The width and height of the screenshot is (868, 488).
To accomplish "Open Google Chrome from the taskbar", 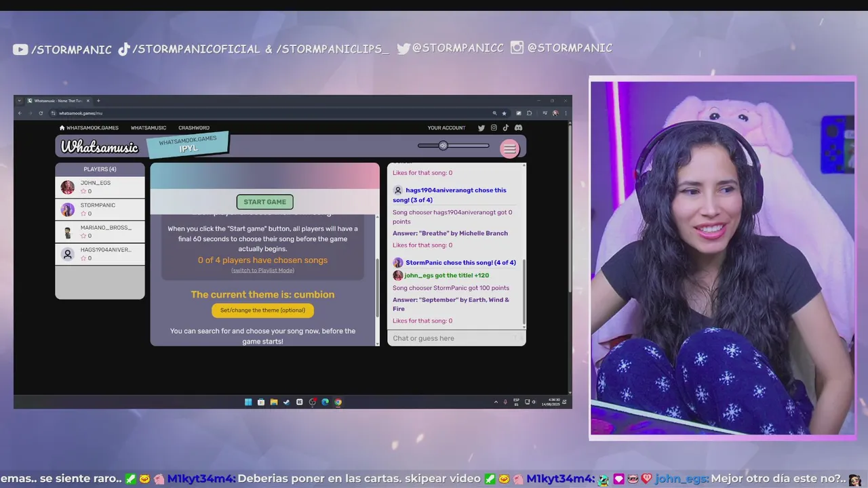I will click(x=338, y=402).
